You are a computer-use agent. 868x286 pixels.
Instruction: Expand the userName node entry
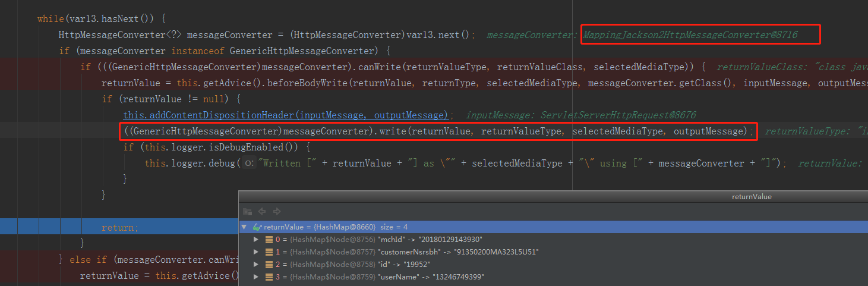click(x=256, y=276)
